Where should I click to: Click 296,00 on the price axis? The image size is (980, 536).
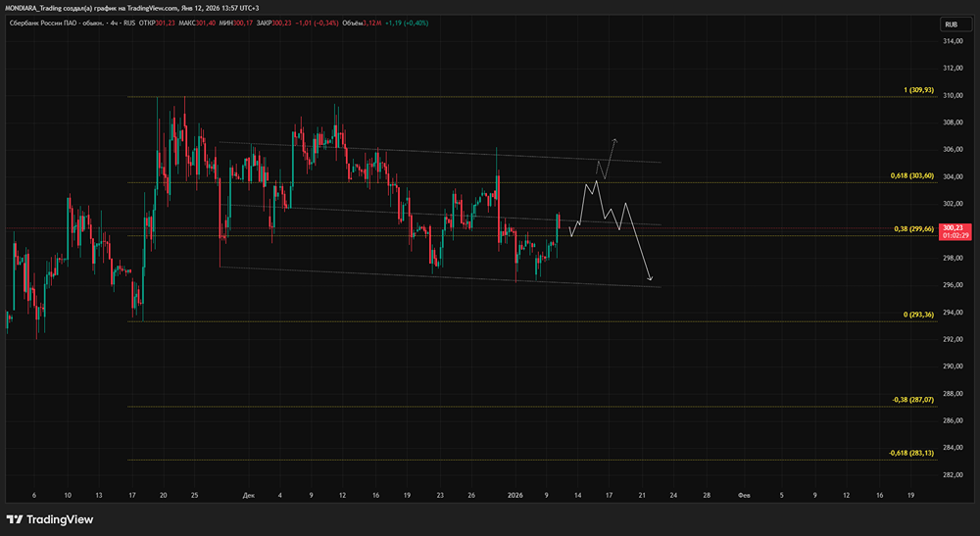point(953,285)
